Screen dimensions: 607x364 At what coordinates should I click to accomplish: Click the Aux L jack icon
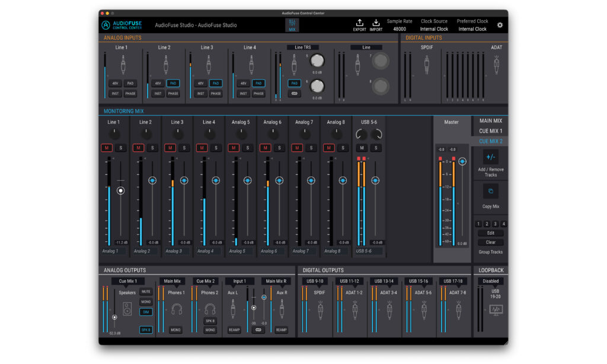click(x=233, y=309)
